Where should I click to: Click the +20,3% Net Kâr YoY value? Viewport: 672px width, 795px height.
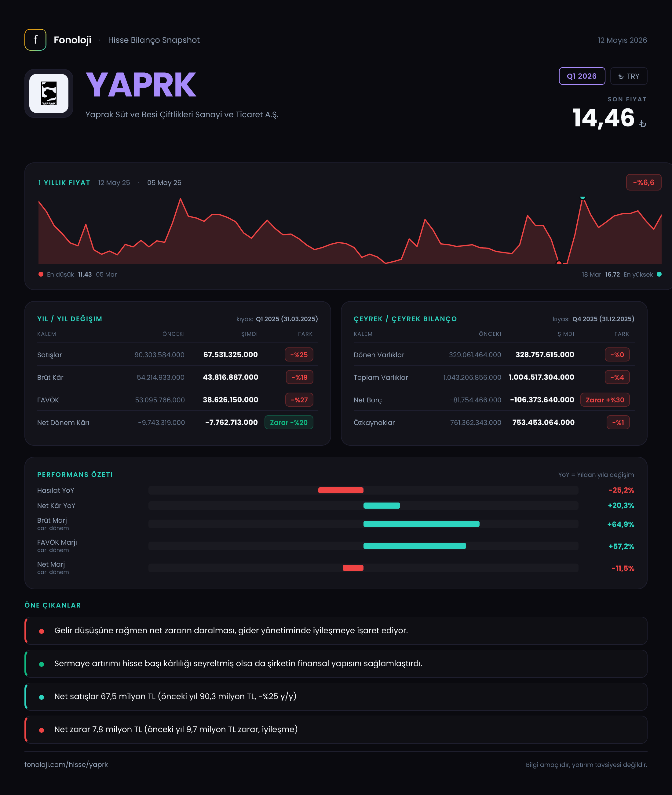[x=621, y=506]
